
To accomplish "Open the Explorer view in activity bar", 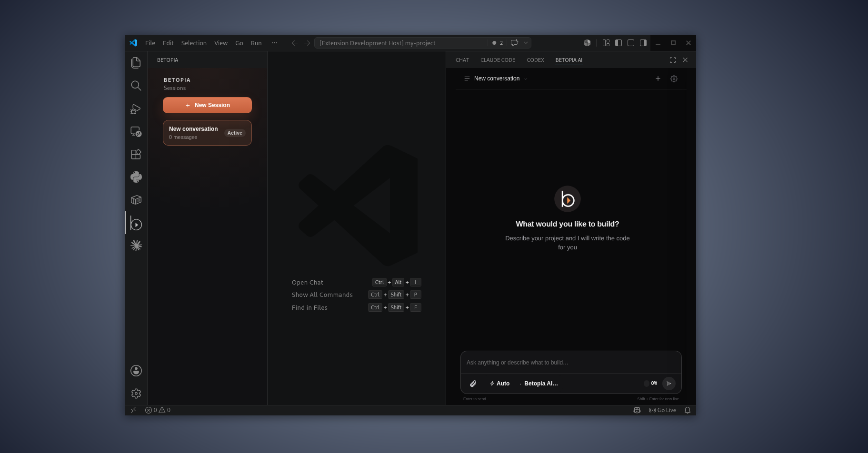I will (x=136, y=63).
